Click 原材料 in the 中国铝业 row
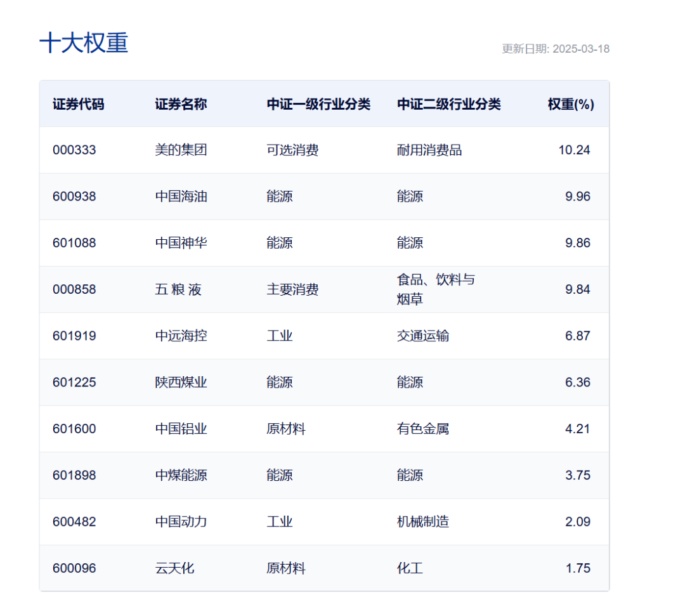This screenshot has width=685, height=616. click(286, 429)
